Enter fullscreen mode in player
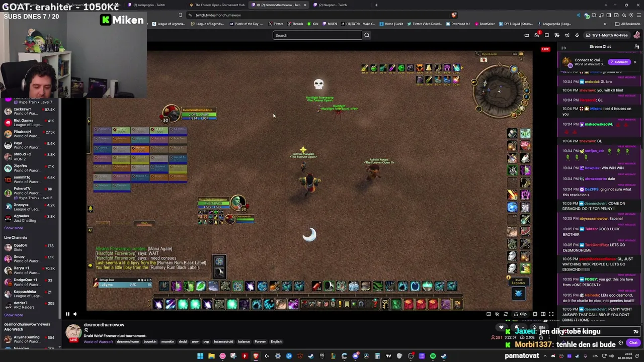 click(551, 314)
